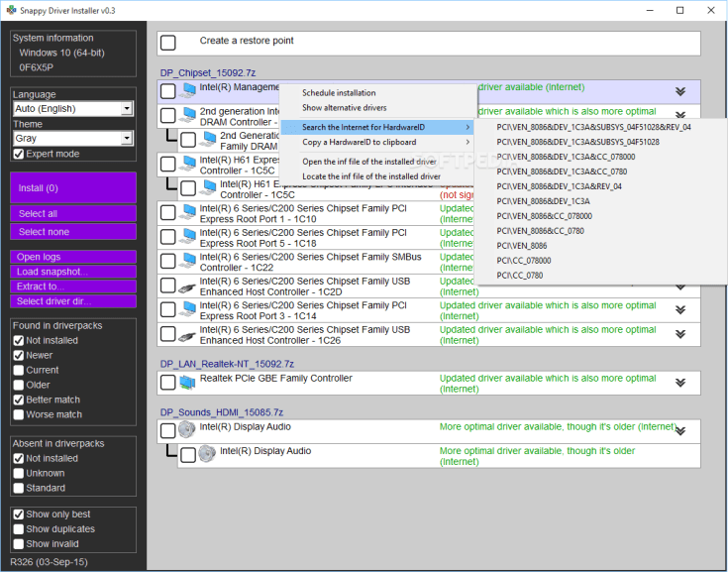Choose Schedule installation from context menu
Screen dimensions: 728x572
377,93
